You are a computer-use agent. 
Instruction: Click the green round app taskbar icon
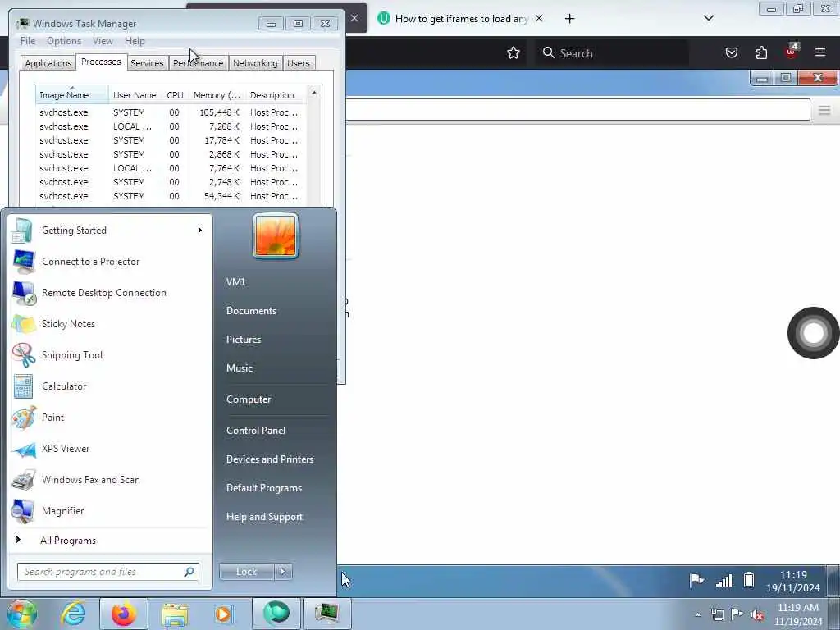coord(276,614)
